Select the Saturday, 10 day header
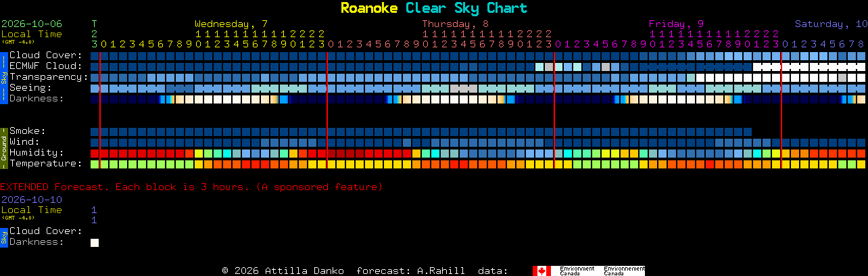The image size is (868, 276). pyautogui.click(x=831, y=24)
